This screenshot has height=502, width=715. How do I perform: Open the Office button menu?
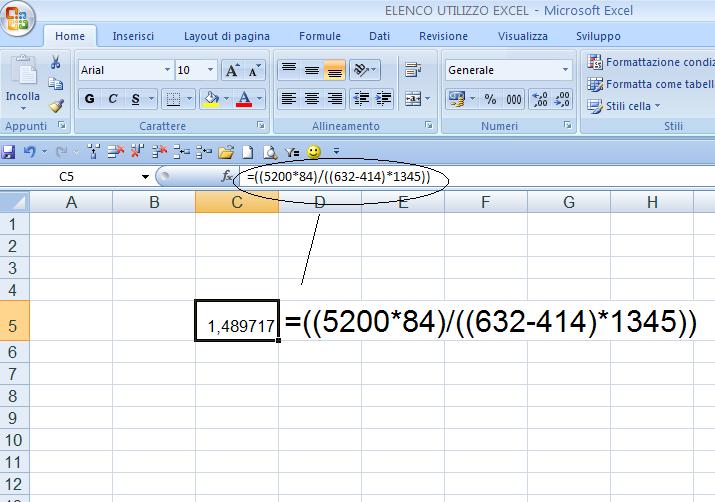(17, 18)
